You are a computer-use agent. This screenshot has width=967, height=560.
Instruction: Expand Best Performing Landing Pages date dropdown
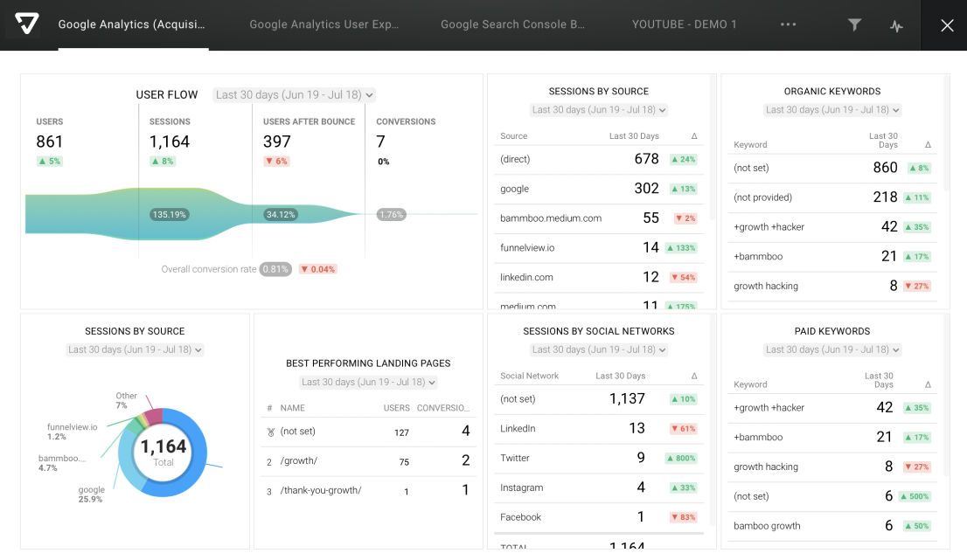coord(368,382)
